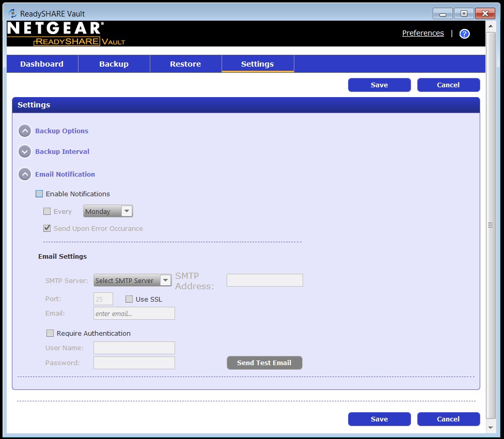The width and height of the screenshot is (504, 439).
Task: Select the Settings tab
Action: click(258, 64)
